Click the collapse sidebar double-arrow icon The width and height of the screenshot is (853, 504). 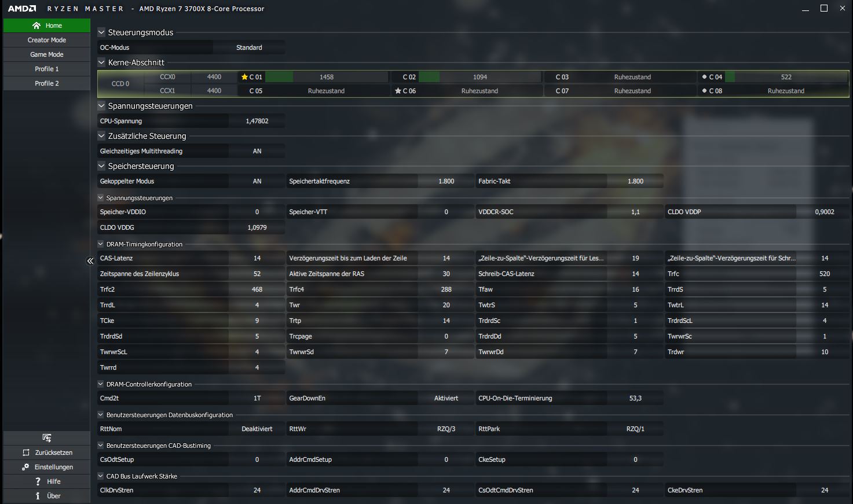click(90, 261)
